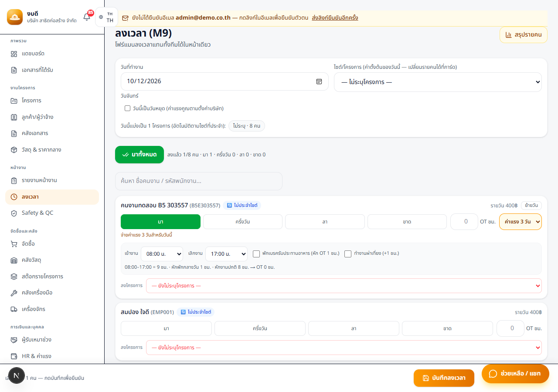Image resolution: width=558 pixels, height=392 pixels.
Task: Open the ลงเวลา sidebar menu item
Action: (x=52, y=197)
